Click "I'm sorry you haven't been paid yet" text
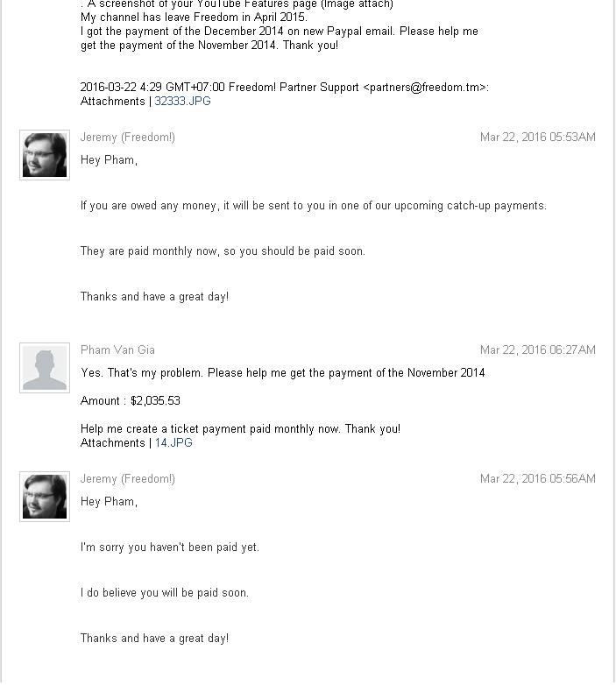 [x=170, y=547]
